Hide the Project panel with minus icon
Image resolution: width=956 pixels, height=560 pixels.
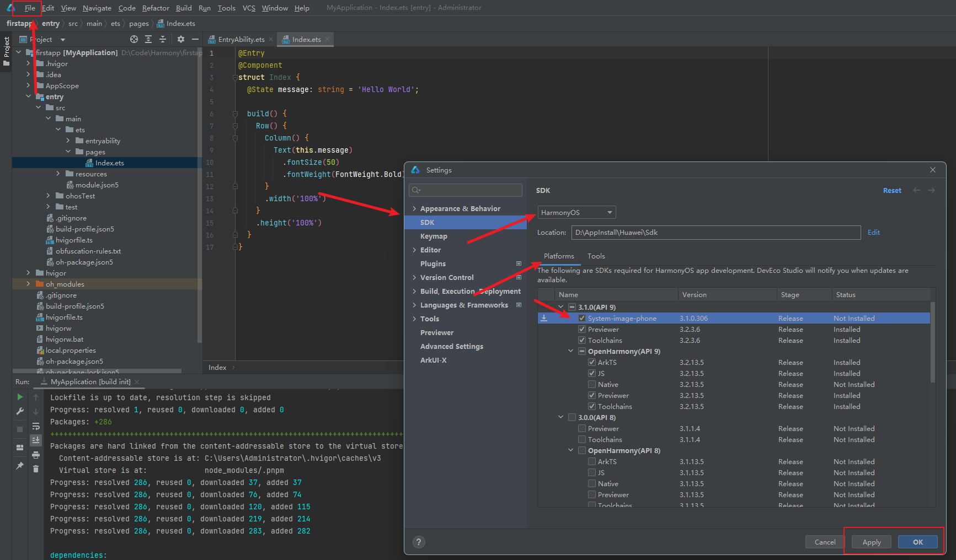(195, 39)
